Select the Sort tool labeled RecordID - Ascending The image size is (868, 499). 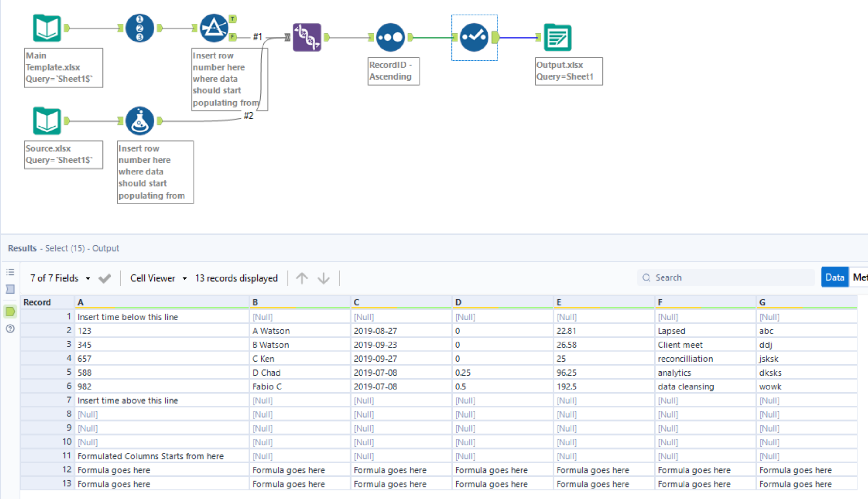click(390, 37)
